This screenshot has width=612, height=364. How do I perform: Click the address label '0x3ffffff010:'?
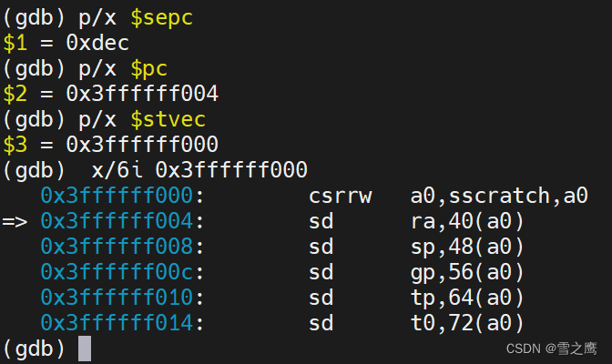122,298
